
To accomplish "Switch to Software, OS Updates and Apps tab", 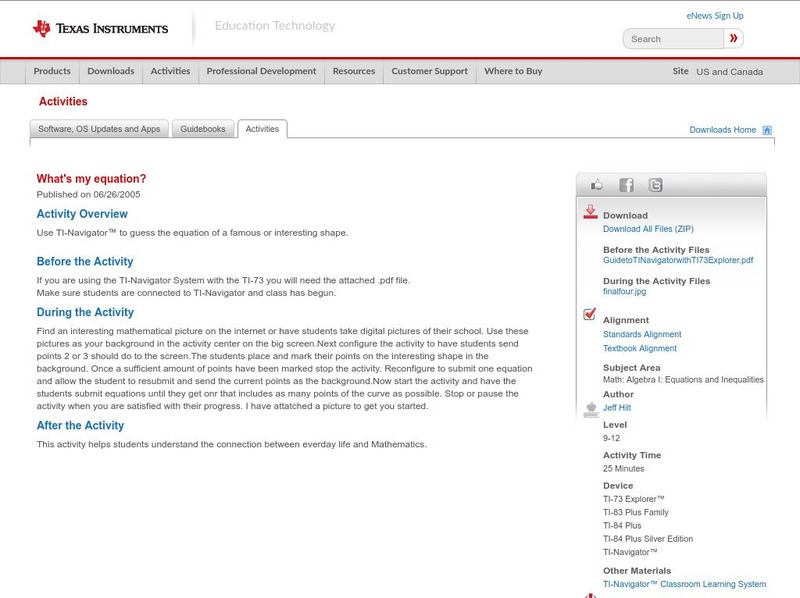I will click(x=99, y=129).
